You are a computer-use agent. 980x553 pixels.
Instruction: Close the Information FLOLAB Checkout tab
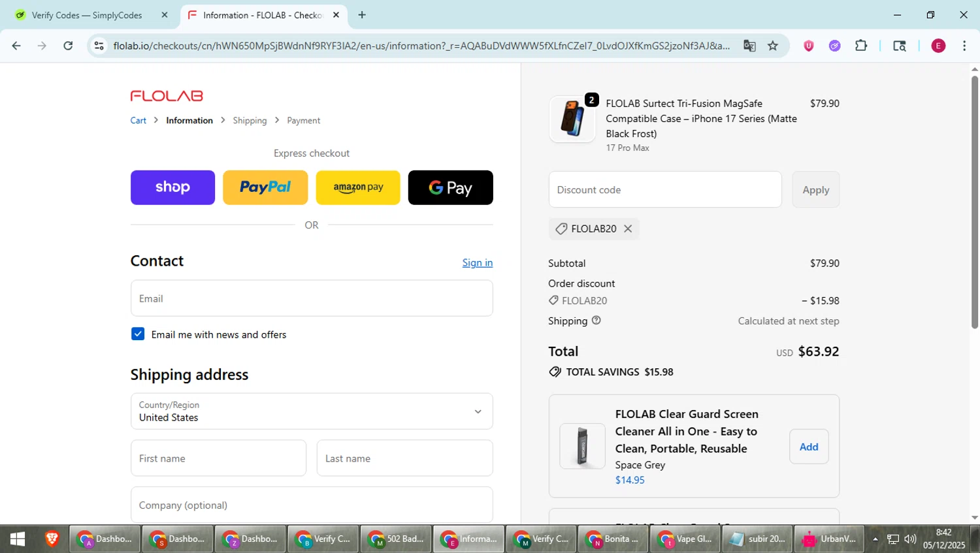tap(336, 15)
